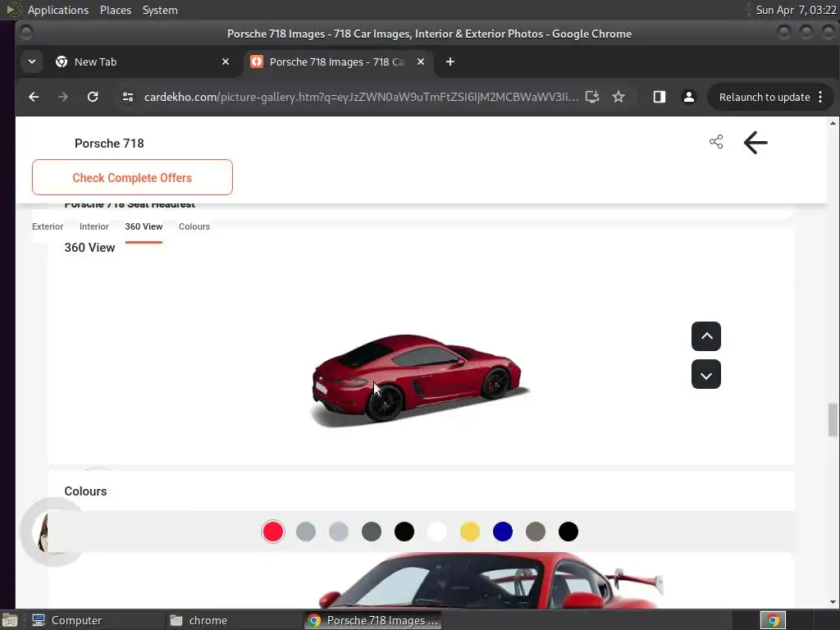Click the share icon beside Porsche 718
The width and height of the screenshot is (840, 630).
tap(715, 141)
